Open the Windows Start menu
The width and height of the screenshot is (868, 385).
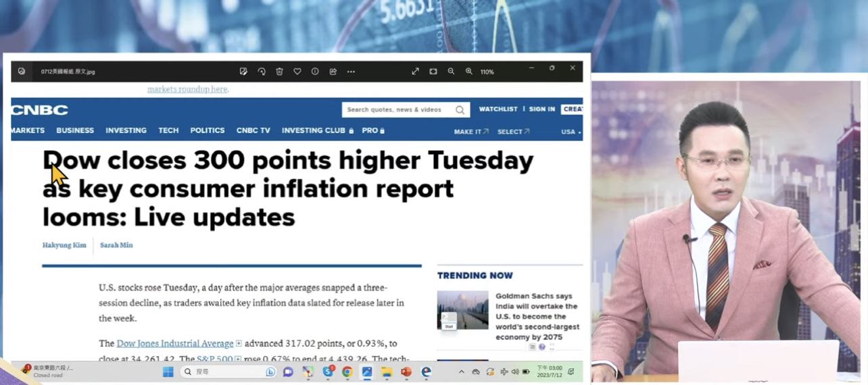(168, 371)
